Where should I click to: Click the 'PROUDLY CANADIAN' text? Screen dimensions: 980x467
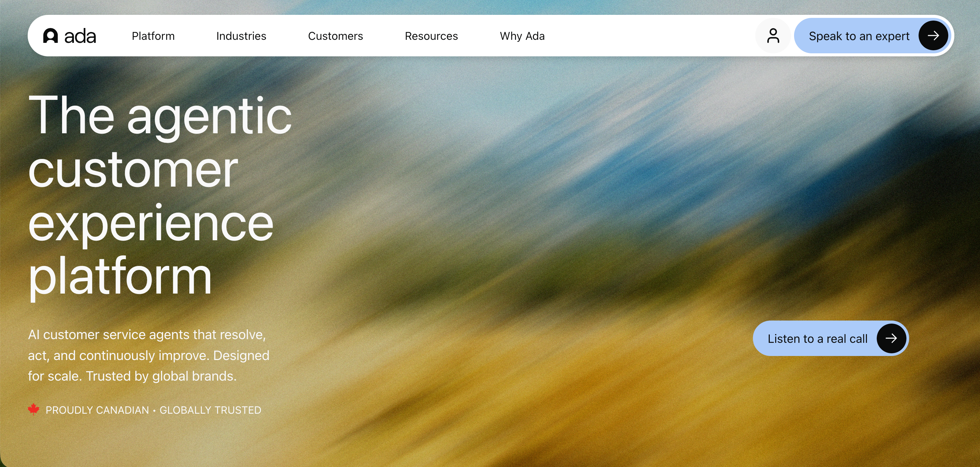coord(97,410)
